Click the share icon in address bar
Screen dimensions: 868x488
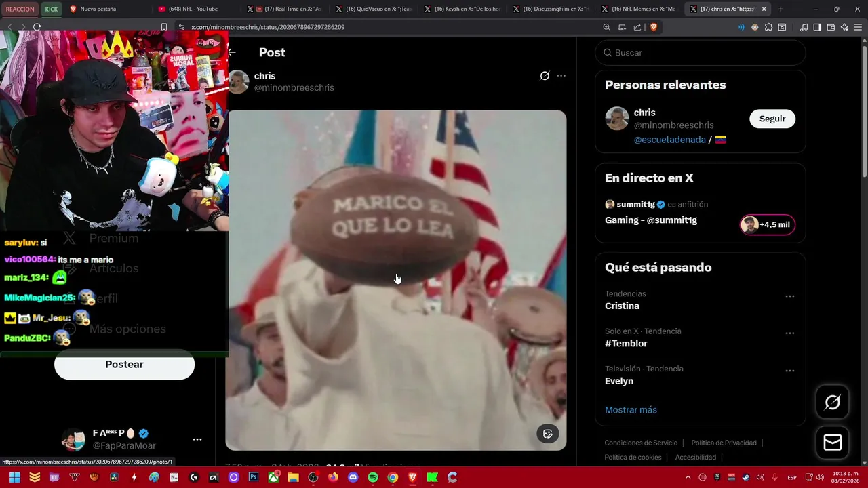pyautogui.click(x=637, y=27)
